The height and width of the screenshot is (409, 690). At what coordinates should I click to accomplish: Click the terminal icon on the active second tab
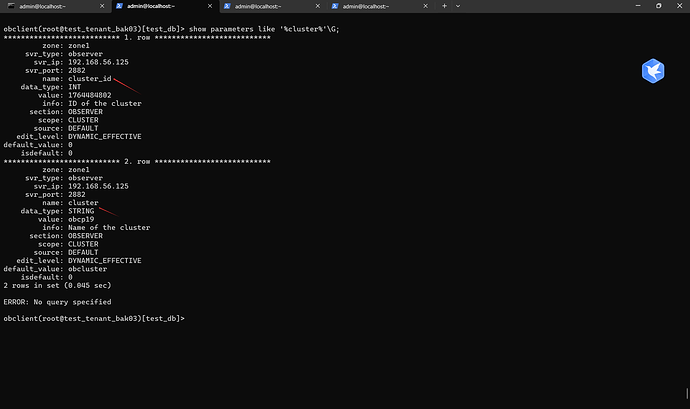point(117,6)
